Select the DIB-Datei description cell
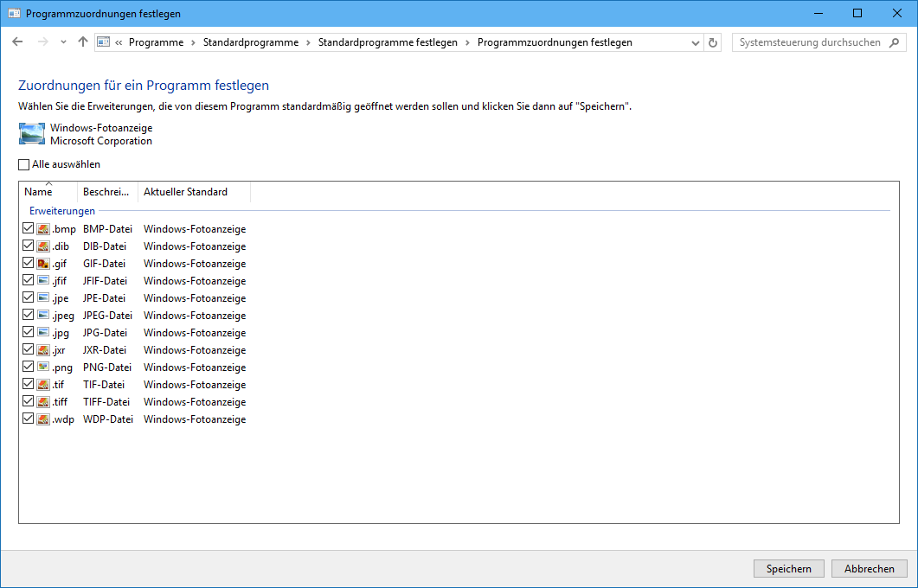The height and width of the screenshot is (588, 918). pyautogui.click(x=104, y=246)
